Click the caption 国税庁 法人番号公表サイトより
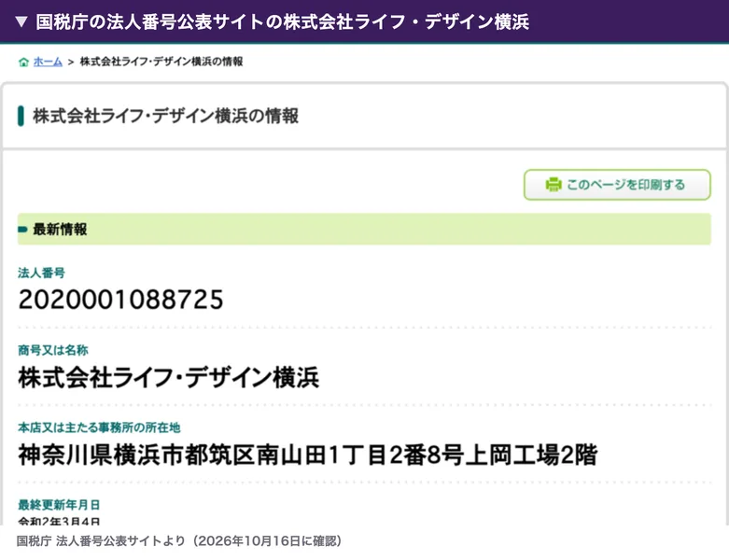Image resolution: width=729 pixels, height=560 pixels. (x=101, y=541)
